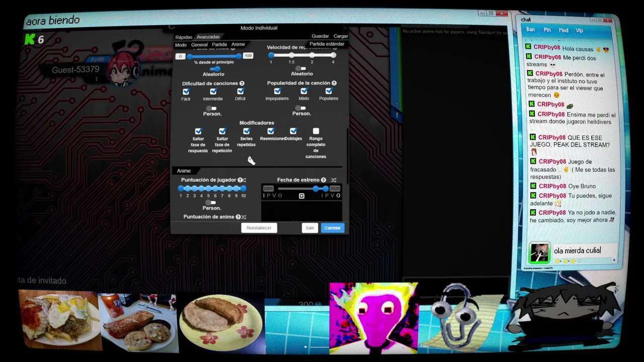Uncheck the Mixto popularity checkbox
This screenshot has height=362, width=644.
(x=304, y=91)
